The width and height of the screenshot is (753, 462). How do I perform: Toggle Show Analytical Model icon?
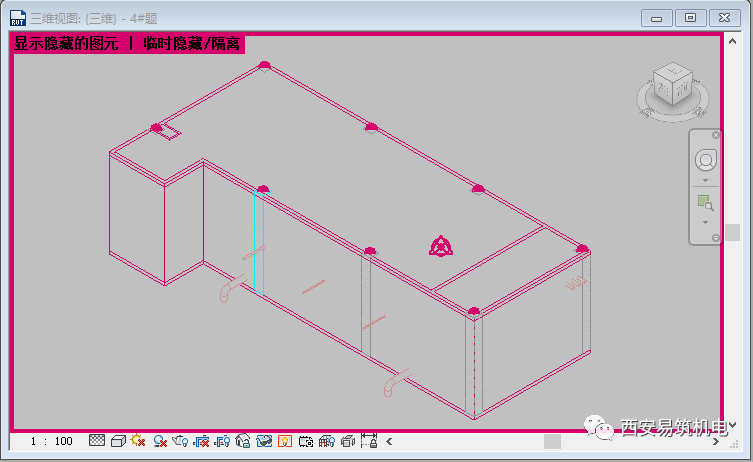tap(327, 441)
